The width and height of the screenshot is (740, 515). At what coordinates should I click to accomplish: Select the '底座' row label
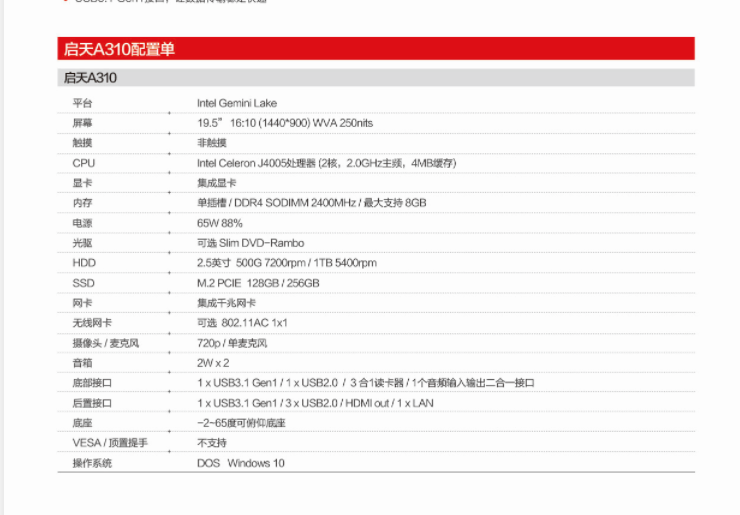[x=82, y=423]
